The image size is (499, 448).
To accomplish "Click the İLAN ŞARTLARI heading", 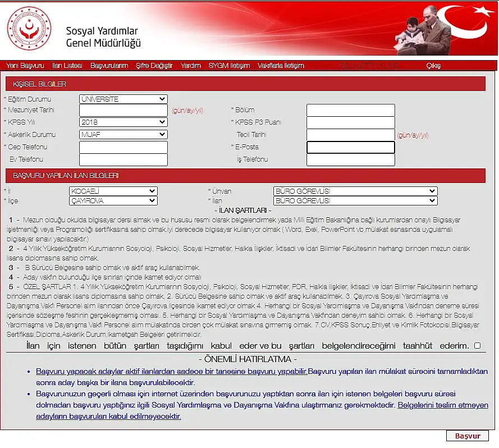I will point(243,211).
